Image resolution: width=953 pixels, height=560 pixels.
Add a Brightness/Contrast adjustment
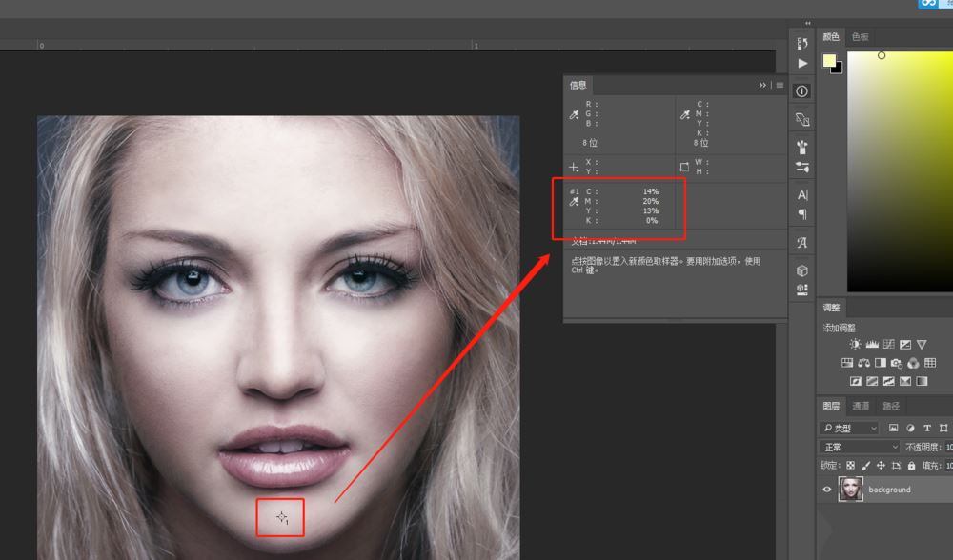(855, 345)
